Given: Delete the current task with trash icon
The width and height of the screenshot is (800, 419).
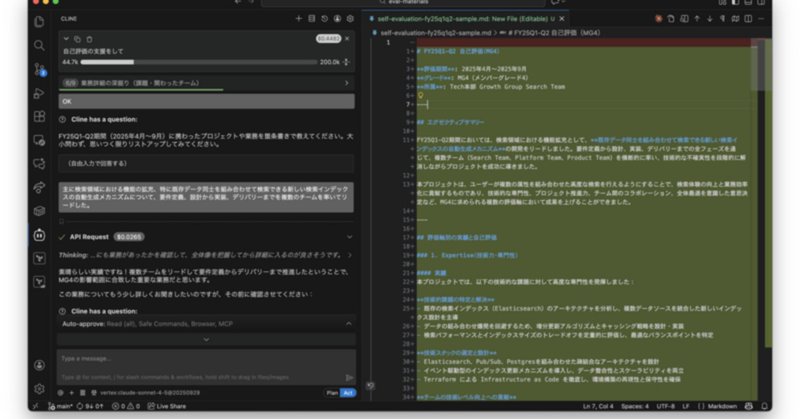Looking at the screenshot, I should pos(89,39).
